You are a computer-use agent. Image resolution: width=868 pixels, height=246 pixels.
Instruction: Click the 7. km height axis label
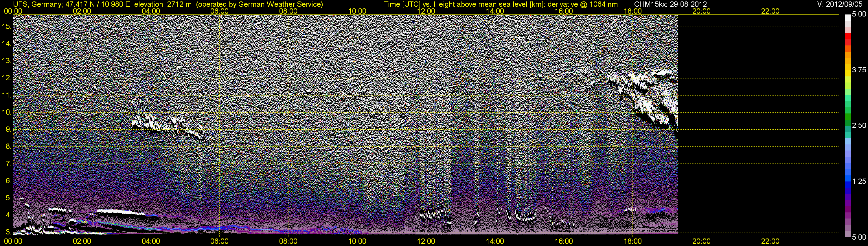point(8,164)
